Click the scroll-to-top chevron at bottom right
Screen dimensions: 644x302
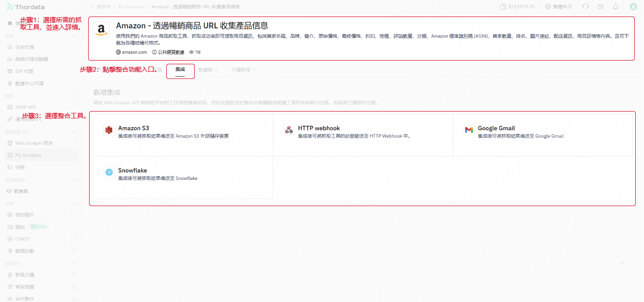622,263
